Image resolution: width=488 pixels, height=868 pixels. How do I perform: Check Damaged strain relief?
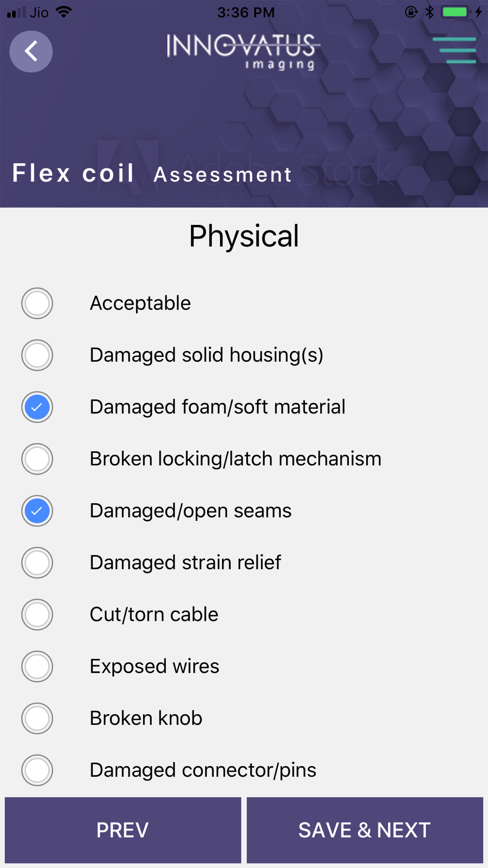click(37, 562)
